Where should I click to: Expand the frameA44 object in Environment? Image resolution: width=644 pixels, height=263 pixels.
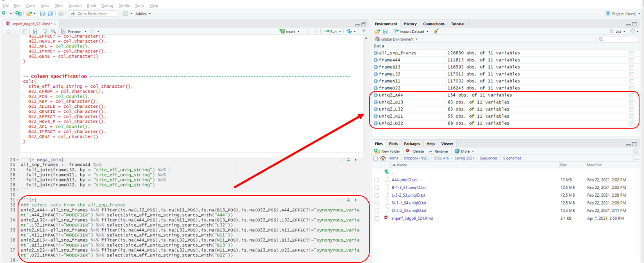click(376, 60)
